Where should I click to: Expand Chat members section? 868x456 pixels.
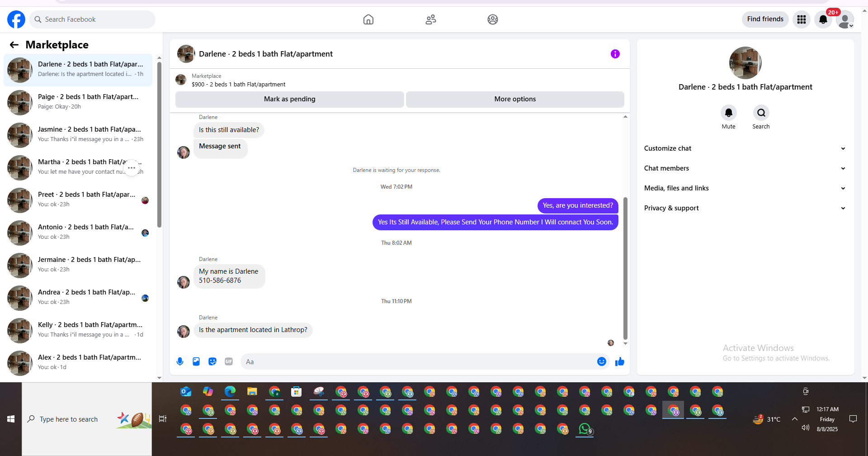pyautogui.click(x=745, y=168)
